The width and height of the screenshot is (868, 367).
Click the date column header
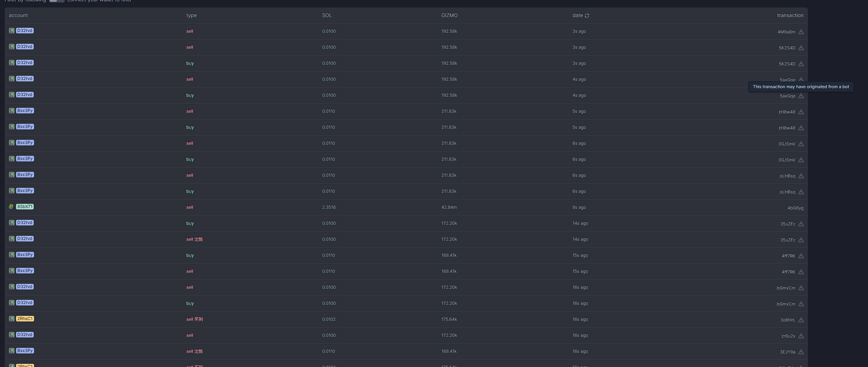point(577,15)
